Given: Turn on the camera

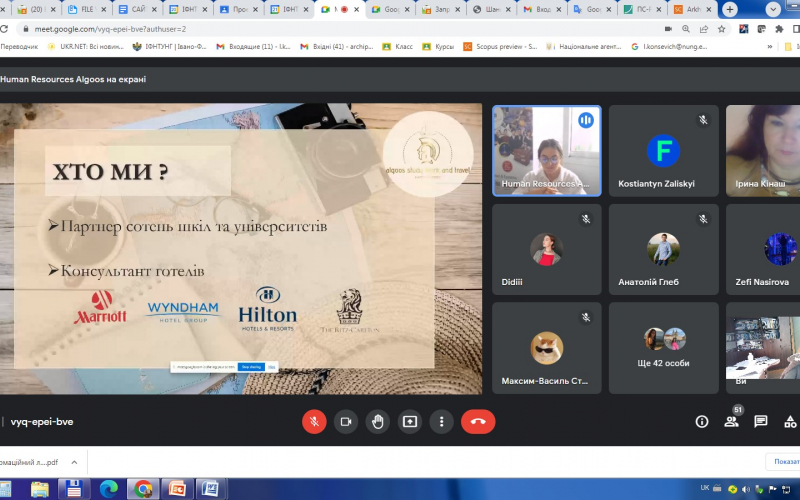Looking at the screenshot, I should (346, 422).
